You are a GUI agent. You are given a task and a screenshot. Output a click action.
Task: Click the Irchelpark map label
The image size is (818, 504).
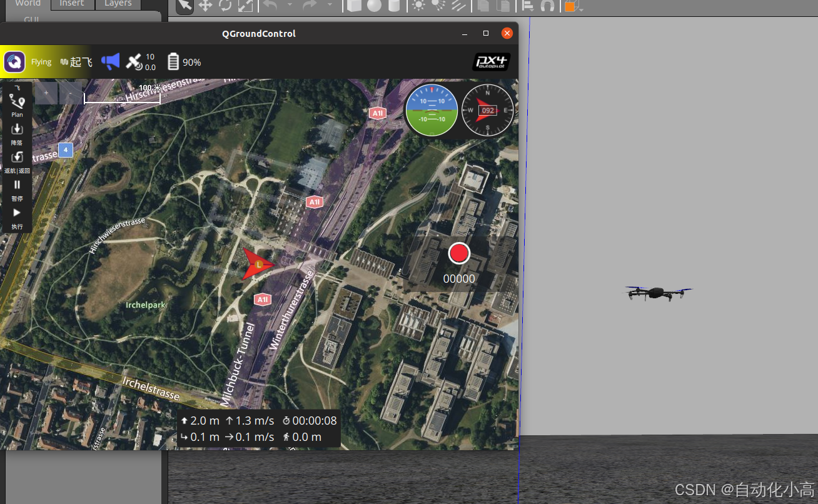[x=146, y=305]
